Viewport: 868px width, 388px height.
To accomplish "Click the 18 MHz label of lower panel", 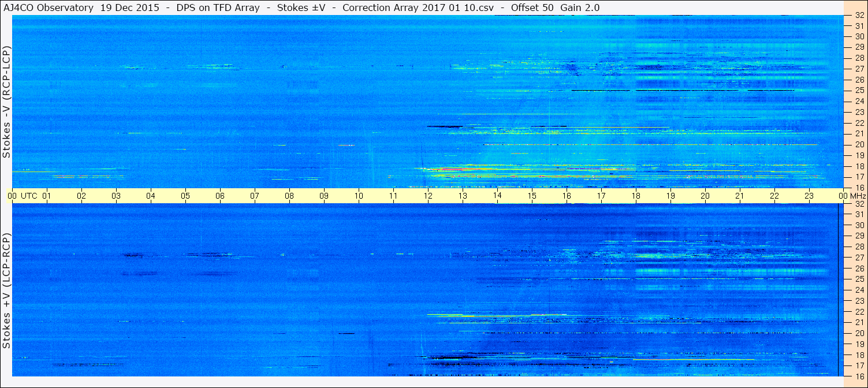I will click(859, 355).
